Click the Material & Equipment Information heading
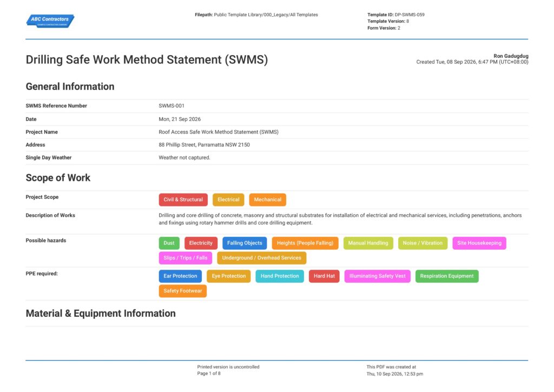Screen dimensions: 554x392 click(101, 313)
